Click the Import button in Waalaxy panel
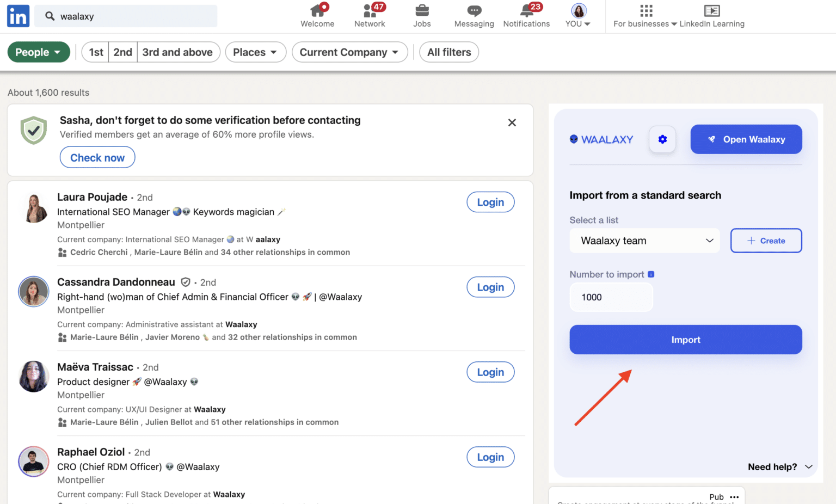The height and width of the screenshot is (504, 836). [685, 340]
